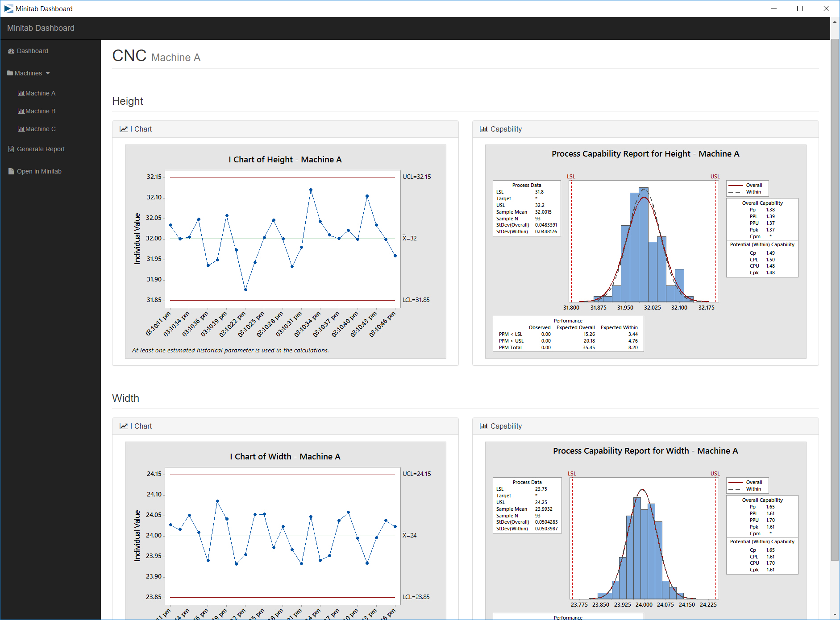Click the Machines folder icon

pos(10,73)
